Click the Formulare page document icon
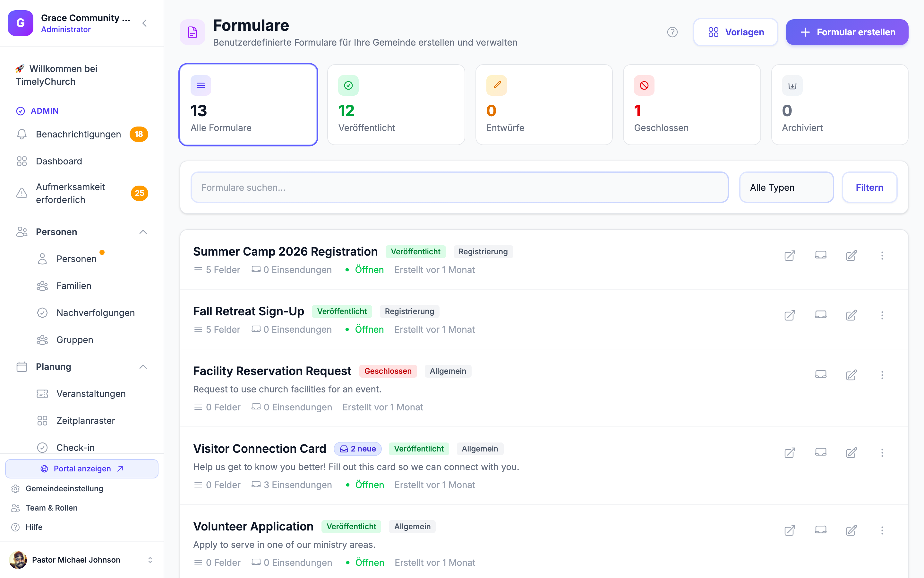The width and height of the screenshot is (924, 578). coord(193,32)
